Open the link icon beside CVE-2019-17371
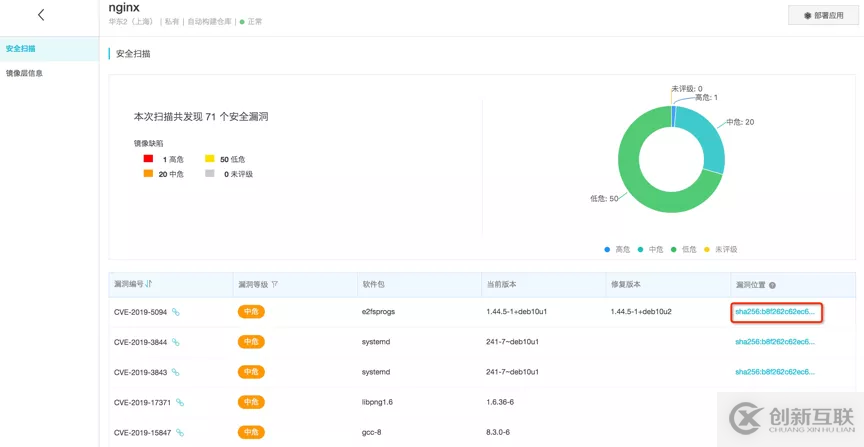This screenshot has height=447, width=864. pos(180,402)
